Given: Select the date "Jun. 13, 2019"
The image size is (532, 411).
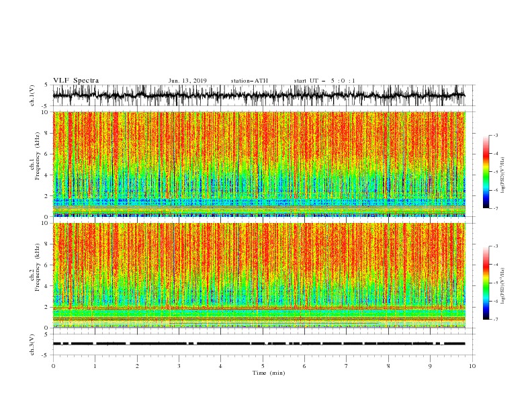Looking at the screenshot, I should click(187, 81).
